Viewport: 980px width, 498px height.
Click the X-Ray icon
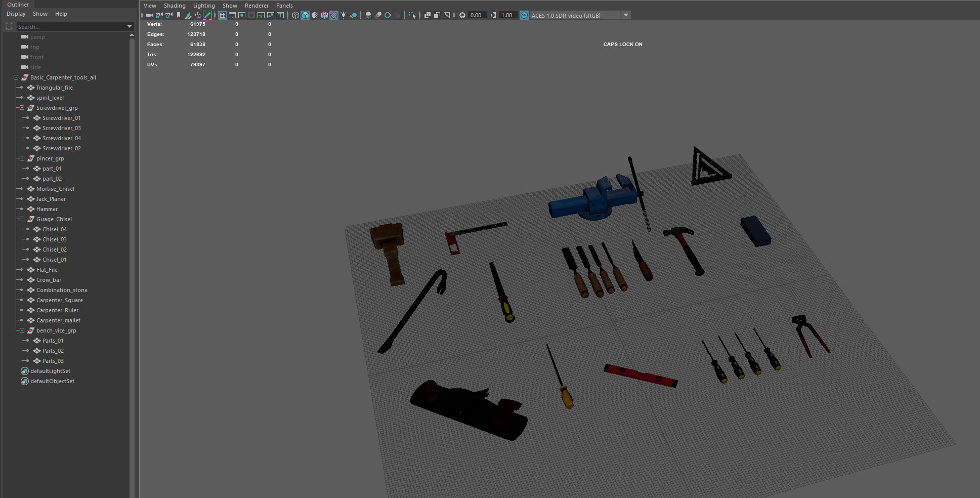[x=427, y=15]
